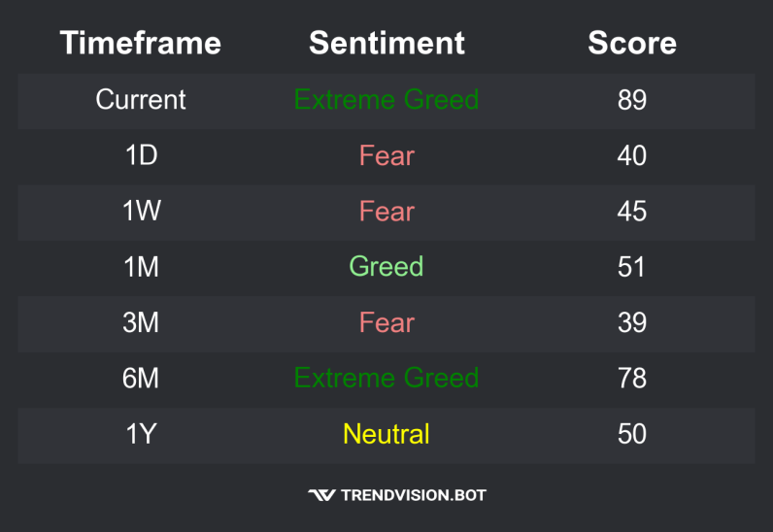
Task: Select the 1W timeframe cell
Action: click(141, 211)
